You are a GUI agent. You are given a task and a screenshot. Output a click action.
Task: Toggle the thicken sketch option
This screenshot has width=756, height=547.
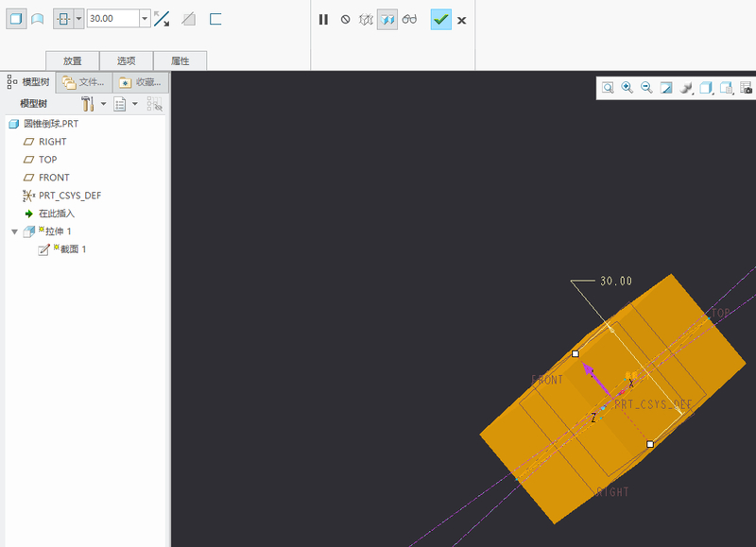(x=215, y=19)
